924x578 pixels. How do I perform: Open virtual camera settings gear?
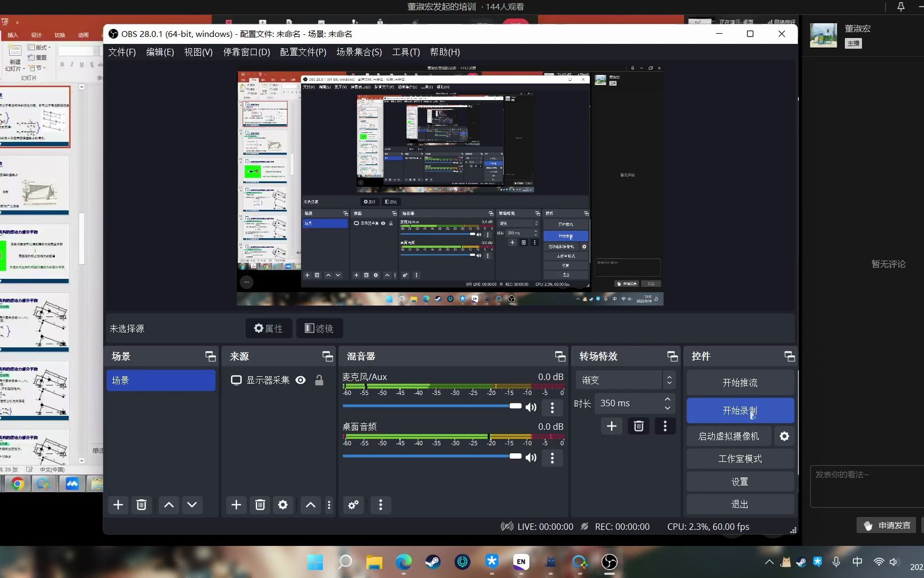(784, 436)
